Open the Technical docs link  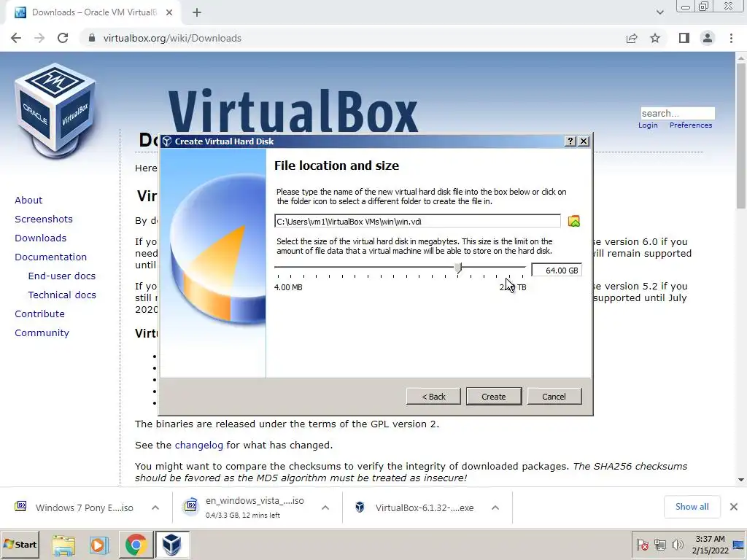(x=62, y=295)
